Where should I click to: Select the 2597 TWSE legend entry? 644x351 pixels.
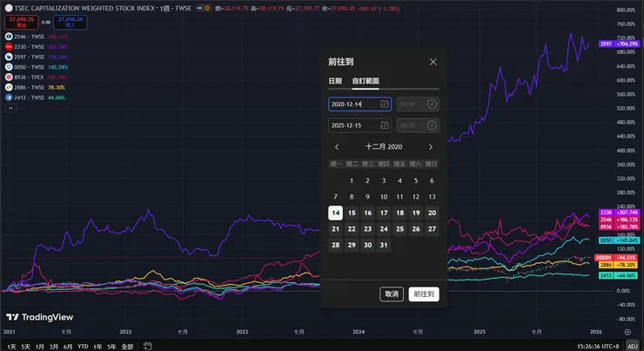(37, 57)
